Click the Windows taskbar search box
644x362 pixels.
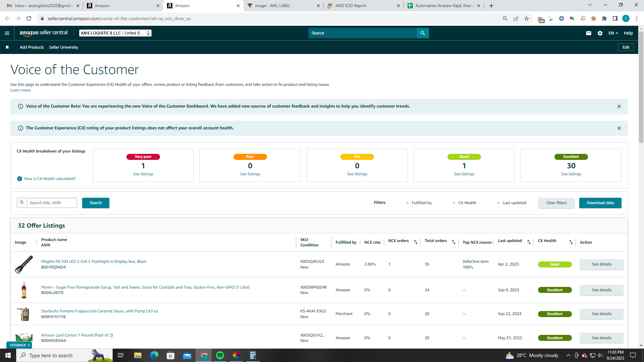pyautogui.click(x=64, y=355)
